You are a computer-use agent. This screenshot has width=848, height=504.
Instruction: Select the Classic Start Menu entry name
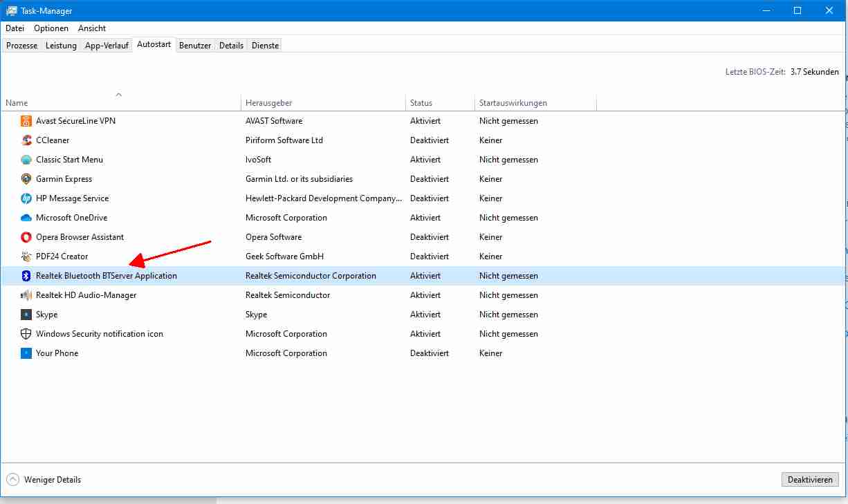click(69, 160)
